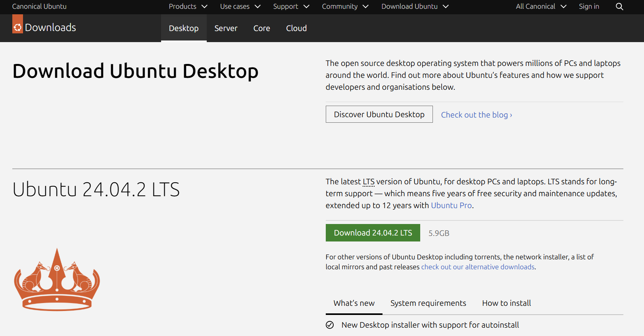Click New Desktop installer with support text
The image size is (644, 336).
tap(430, 325)
